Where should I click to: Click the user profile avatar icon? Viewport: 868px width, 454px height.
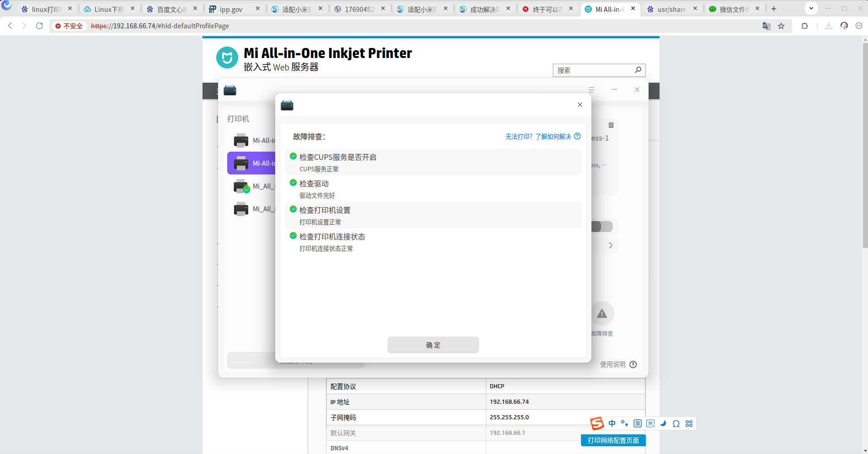(x=844, y=26)
